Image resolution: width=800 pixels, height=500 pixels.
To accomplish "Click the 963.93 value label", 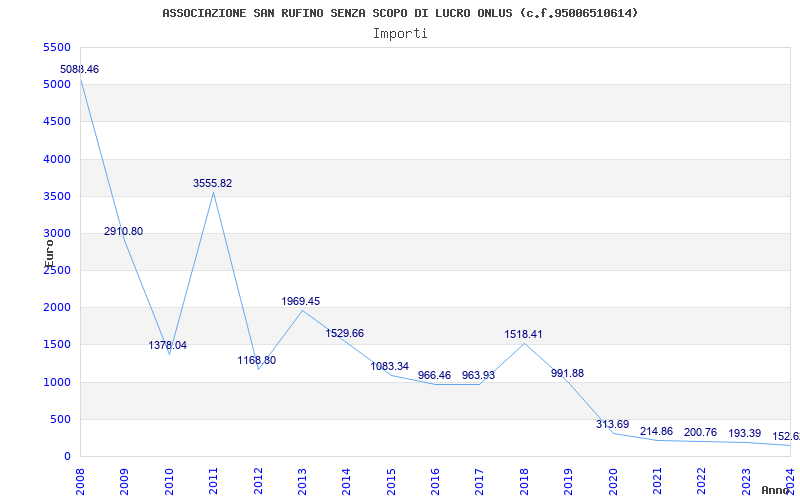I will 479,376.
